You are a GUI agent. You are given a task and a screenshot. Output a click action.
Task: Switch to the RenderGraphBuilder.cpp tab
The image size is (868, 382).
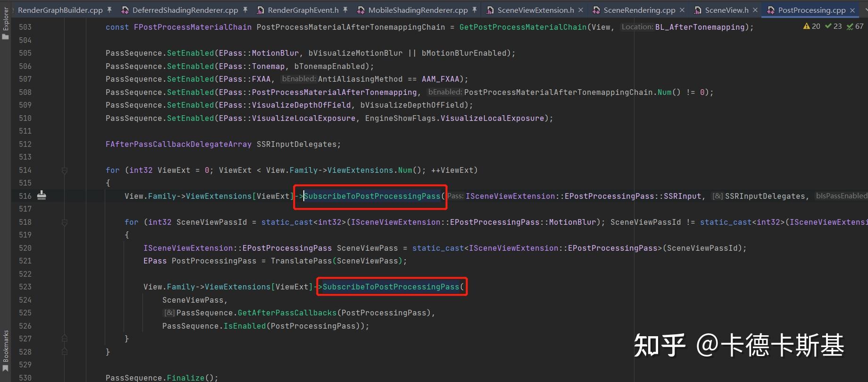(60, 10)
